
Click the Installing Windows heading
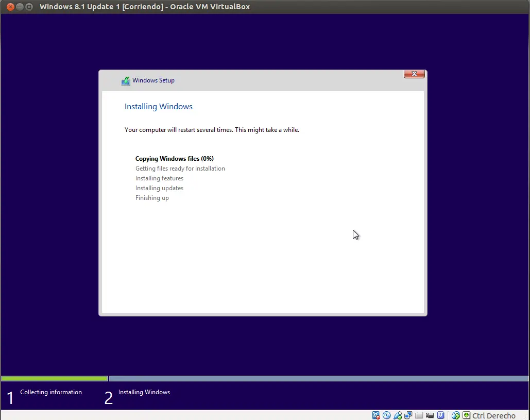[x=159, y=107]
